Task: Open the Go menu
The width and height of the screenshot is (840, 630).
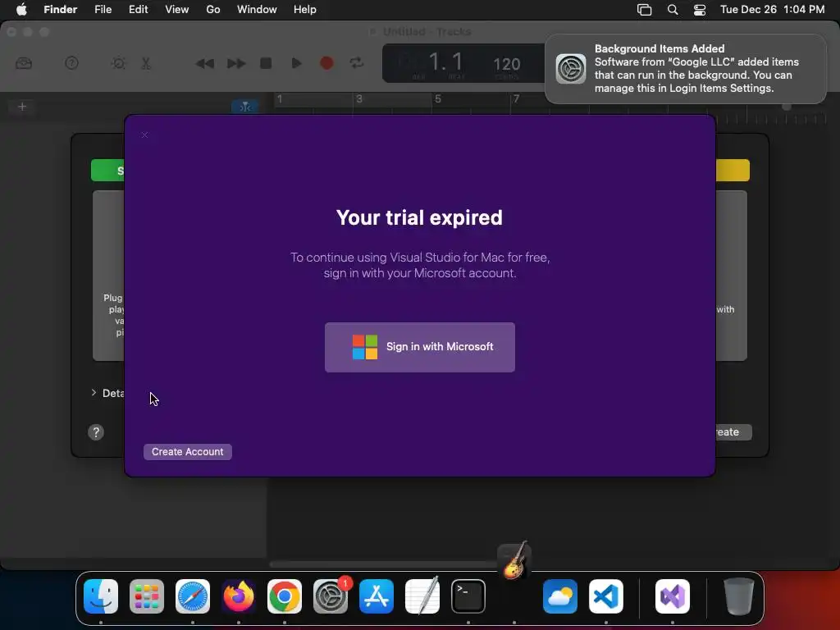Action: point(213,10)
